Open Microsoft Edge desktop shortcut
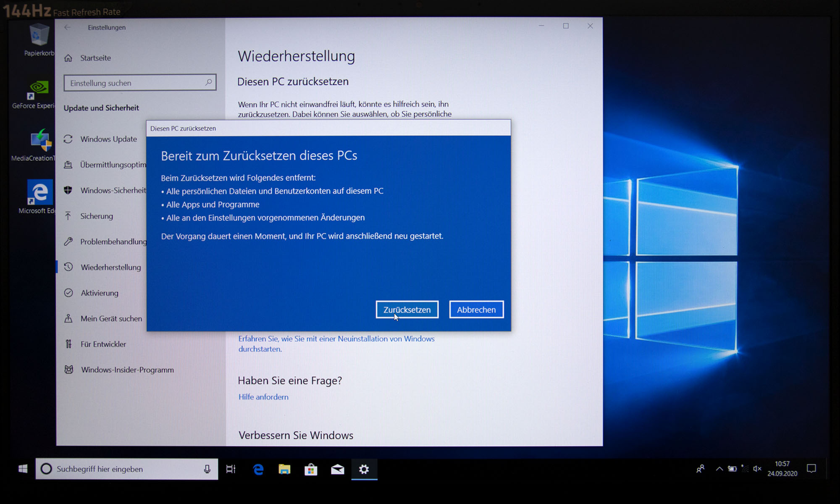Viewport: 840px width, 504px height. click(37, 197)
